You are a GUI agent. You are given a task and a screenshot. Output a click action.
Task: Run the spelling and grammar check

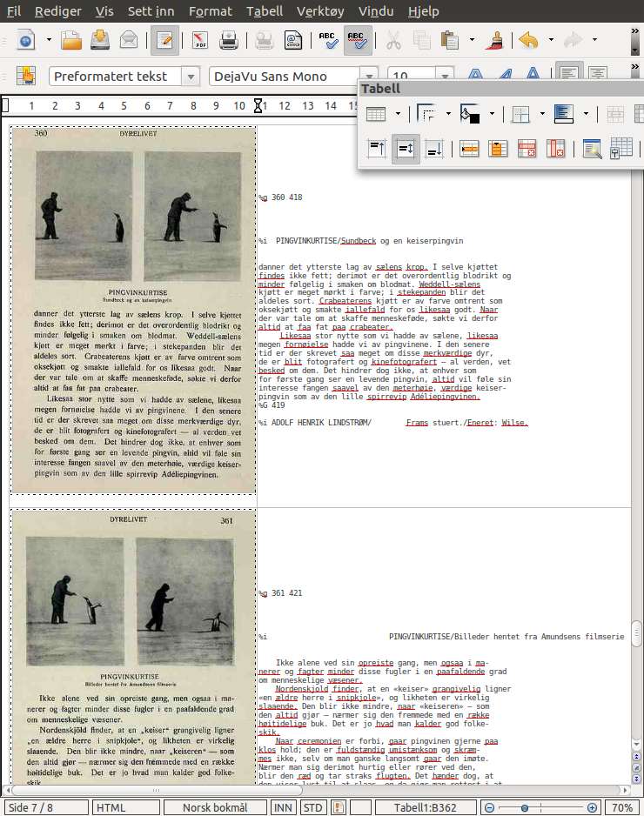[328, 40]
